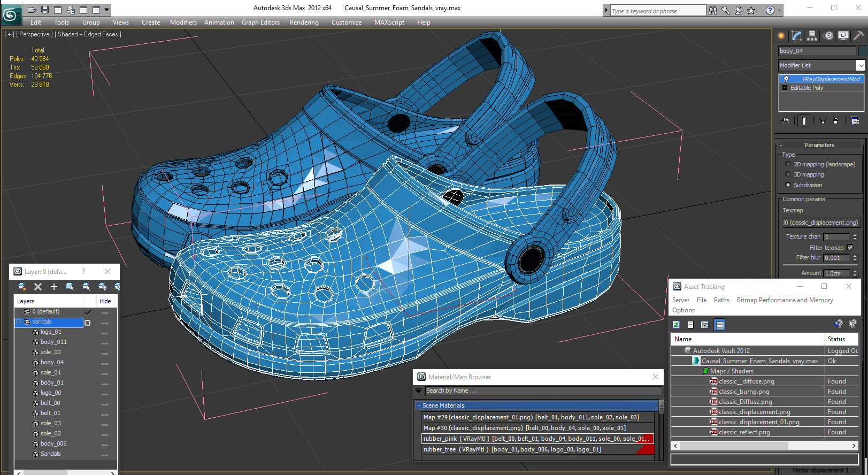The width and height of the screenshot is (868, 475).
Task: Toggle the current layer box for sandals layer
Action: [88, 323]
